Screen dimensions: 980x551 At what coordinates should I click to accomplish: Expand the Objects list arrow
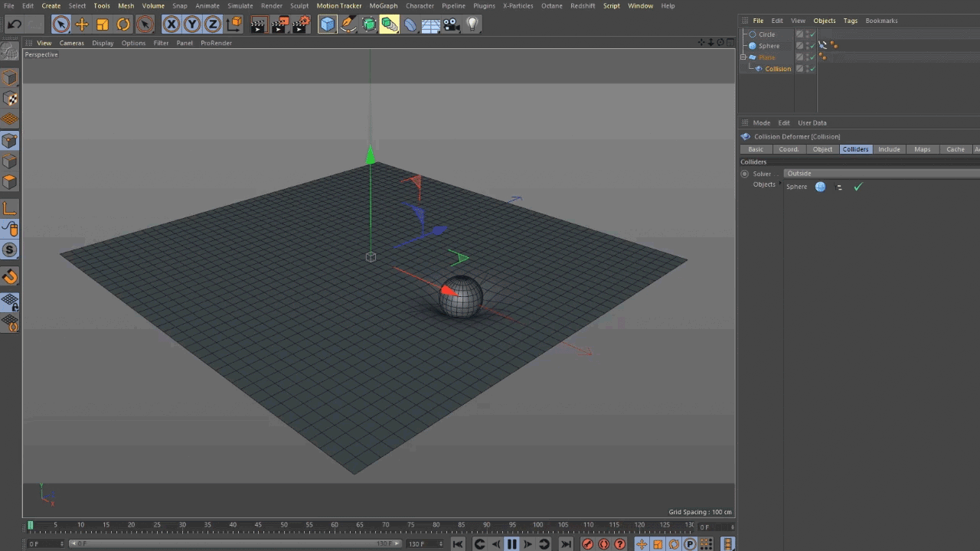(779, 184)
